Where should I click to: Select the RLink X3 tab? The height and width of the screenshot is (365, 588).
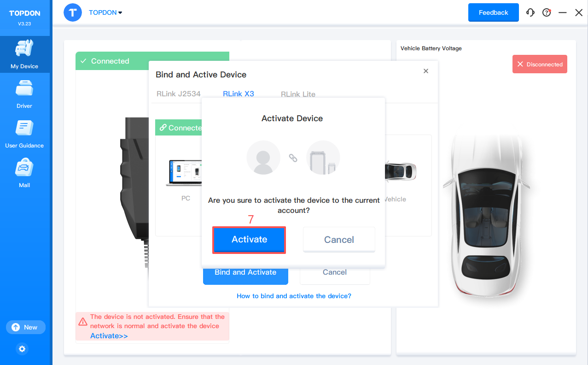pos(239,94)
